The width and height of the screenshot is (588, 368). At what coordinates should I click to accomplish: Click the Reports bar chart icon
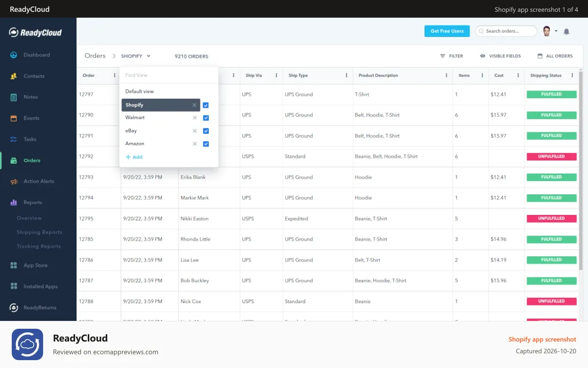click(x=14, y=202)
